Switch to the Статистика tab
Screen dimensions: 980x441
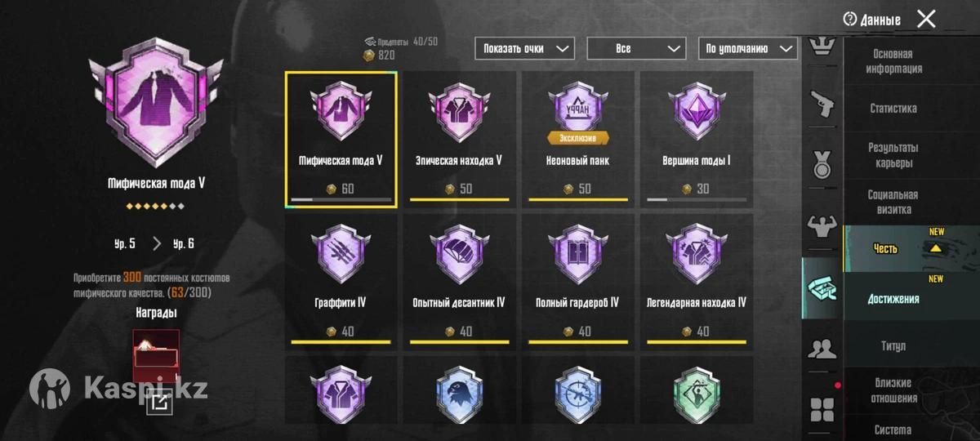point(893,108)
